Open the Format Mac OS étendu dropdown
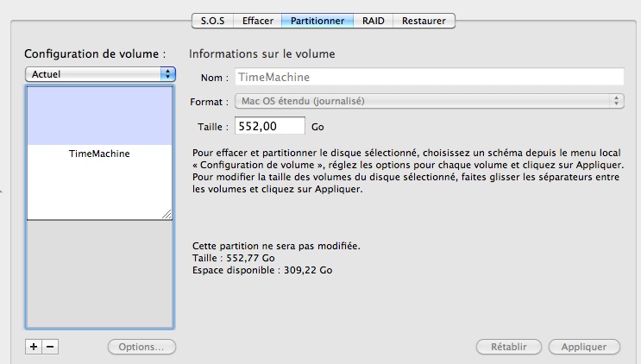This screenshot has height=364, width=641. [430, 101]
